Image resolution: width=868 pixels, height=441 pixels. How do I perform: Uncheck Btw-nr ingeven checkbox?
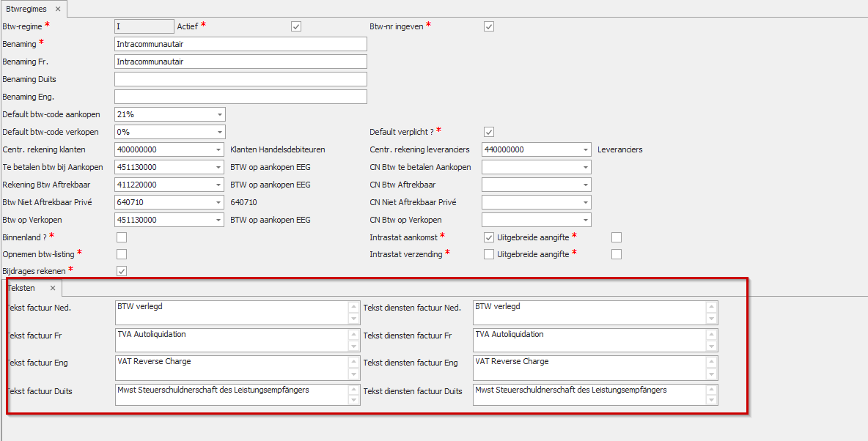coord(489,26)
